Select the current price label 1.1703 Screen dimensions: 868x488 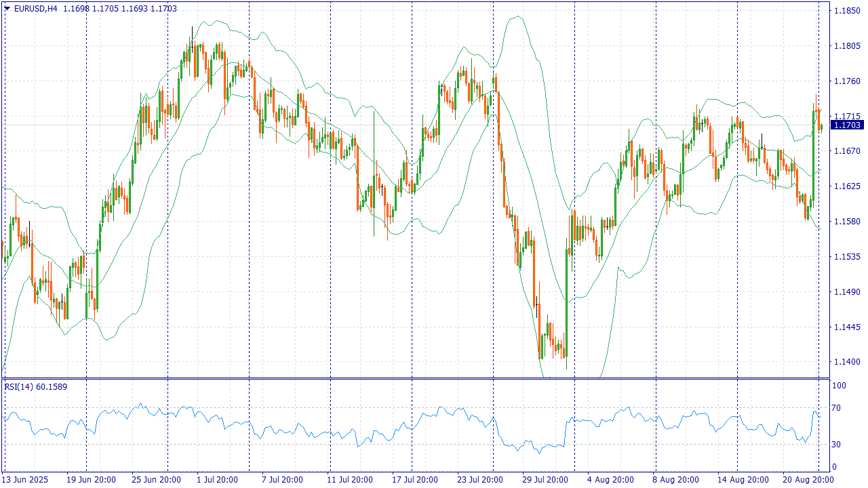[x=847, y=125]
